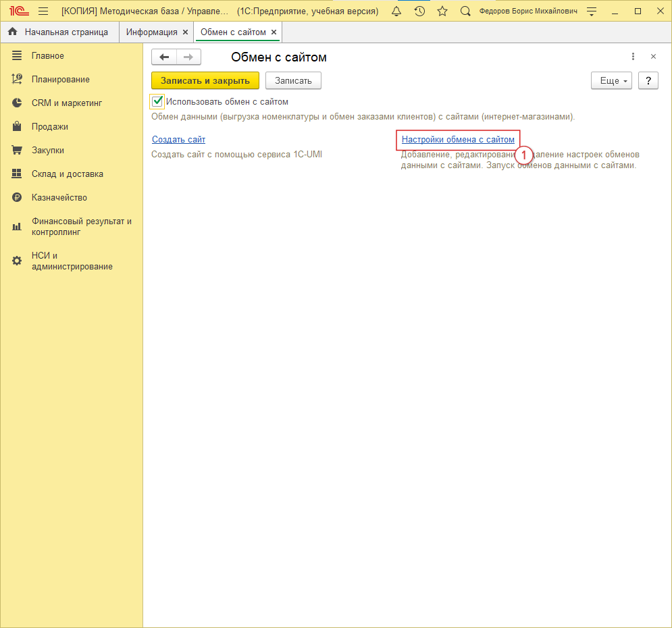Open the hamburger main menu
Image resolution: width=672 pixels, height=628 pixels.
point(43,11)
